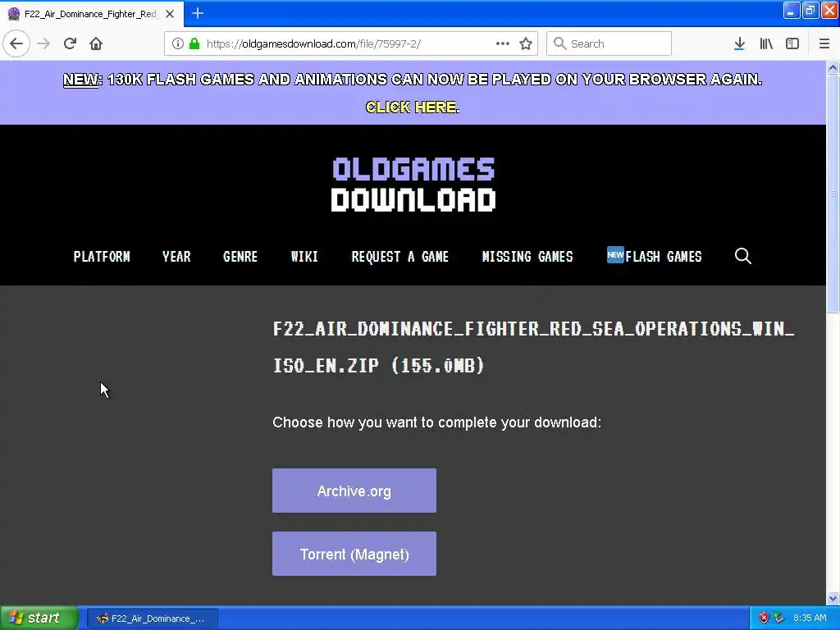This screenshot has width=840, height=630.
Task: Download via Archive.org button
Action: point(354,491)
